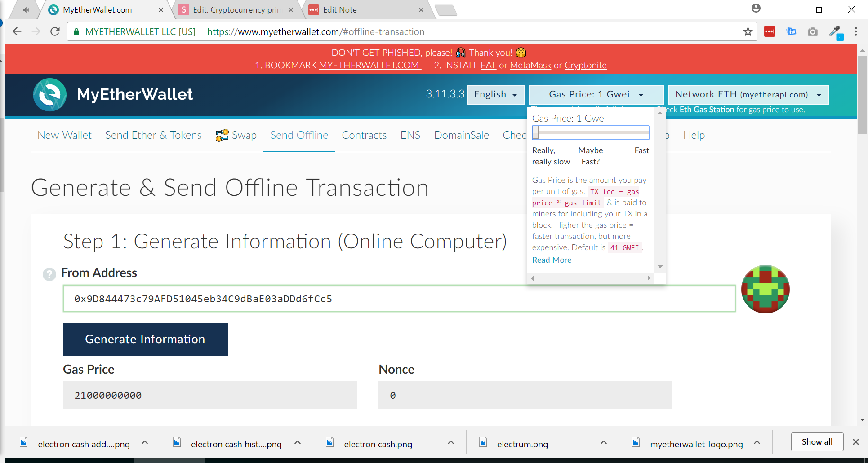Click the Gas Price value field
The width and height of the screenshot is (868, 463).
(210, 395)
